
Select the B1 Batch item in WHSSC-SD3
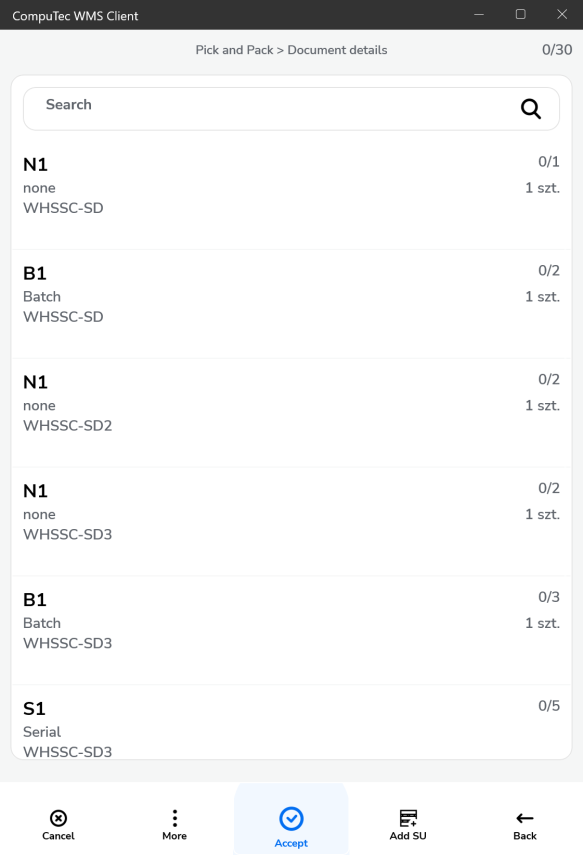coord(291,630)
